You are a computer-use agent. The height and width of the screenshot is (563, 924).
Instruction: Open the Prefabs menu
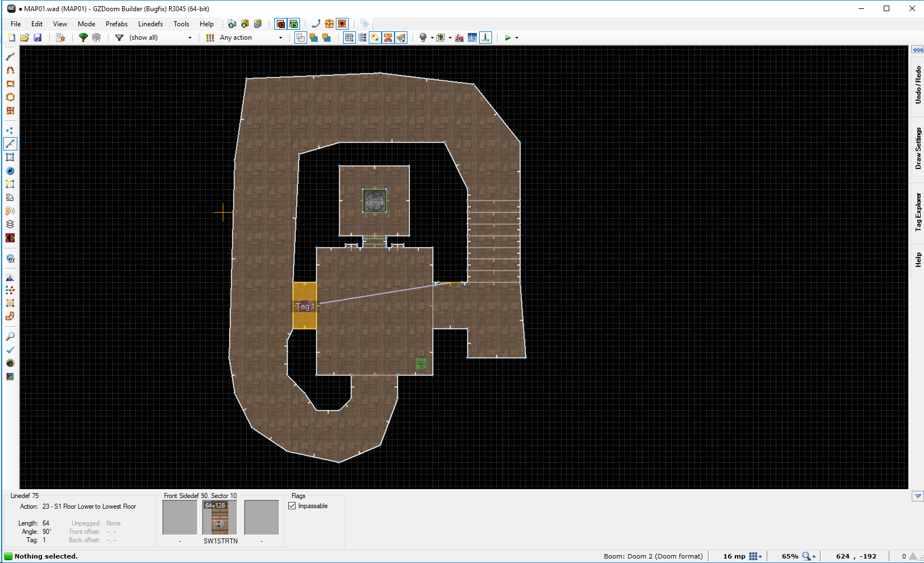(116, 24)
